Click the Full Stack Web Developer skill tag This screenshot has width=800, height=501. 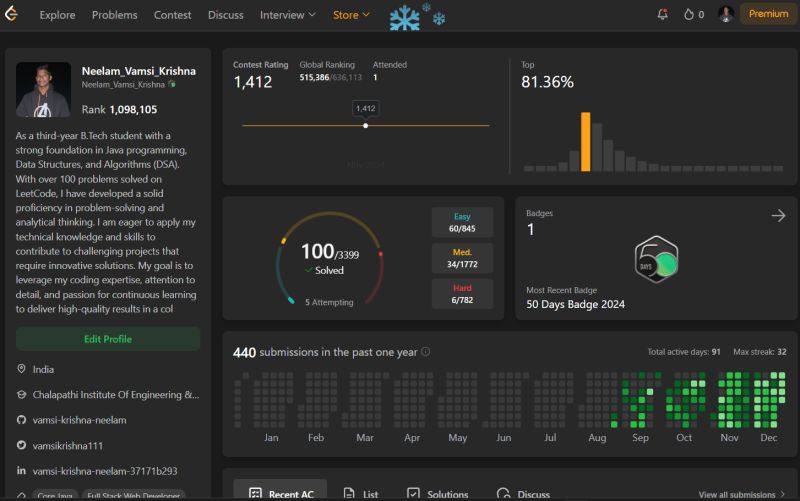(x=134, y=495)
